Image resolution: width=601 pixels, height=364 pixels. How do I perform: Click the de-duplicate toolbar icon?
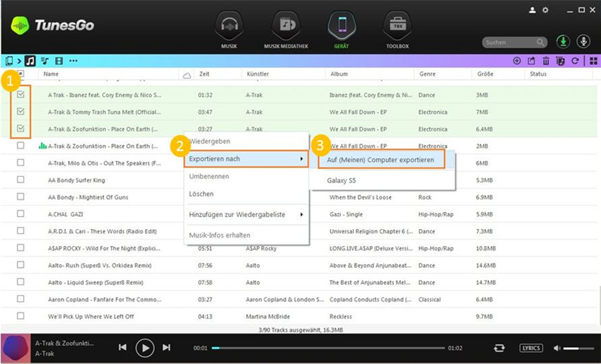[561, 61]
